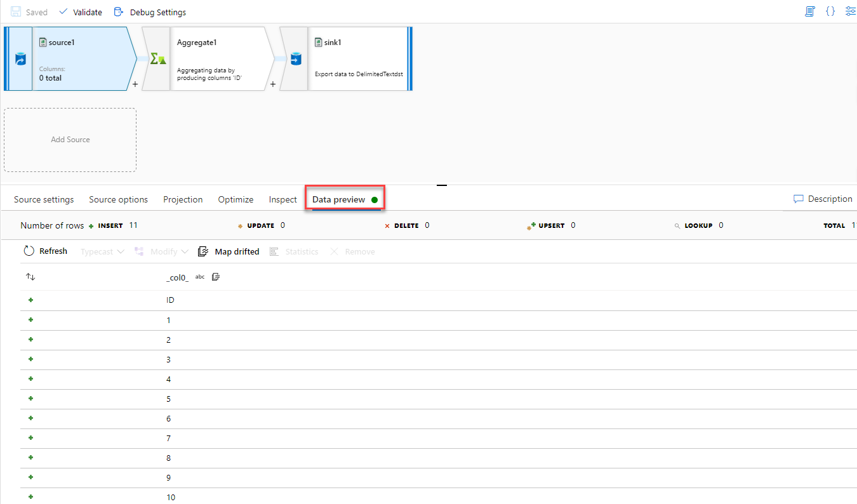Select the cell containing 'ID'
Viewport: 857px width, 504px height.
170,300
